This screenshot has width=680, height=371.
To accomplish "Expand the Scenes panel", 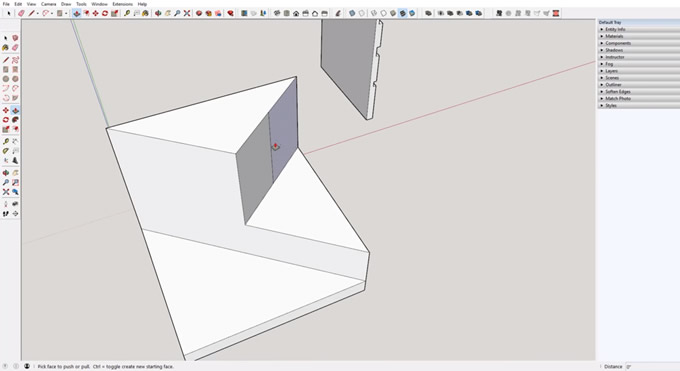I will (x=638, y=78).
